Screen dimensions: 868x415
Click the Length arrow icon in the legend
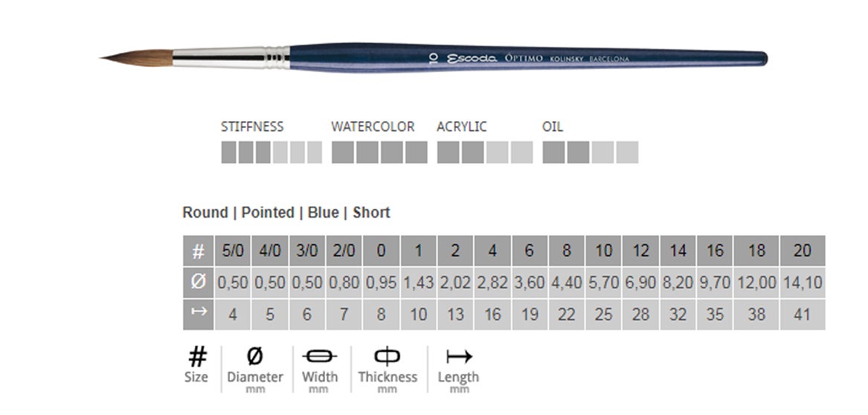[458, 356]
